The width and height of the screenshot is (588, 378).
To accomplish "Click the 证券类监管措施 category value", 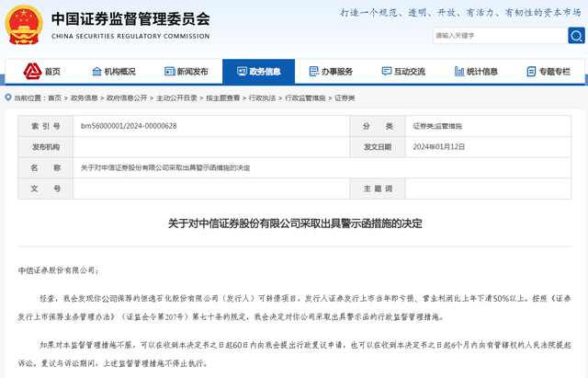I will pyautogui.click(x=437, y=126).
